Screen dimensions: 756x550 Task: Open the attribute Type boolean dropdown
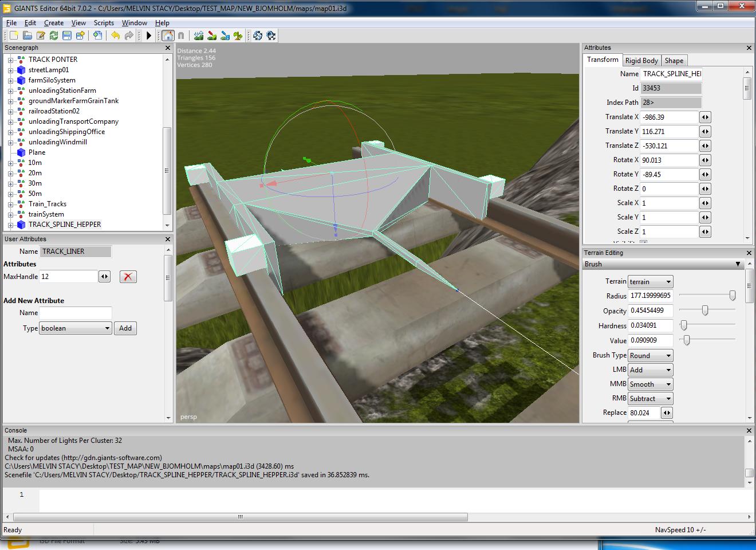(76, 328)
